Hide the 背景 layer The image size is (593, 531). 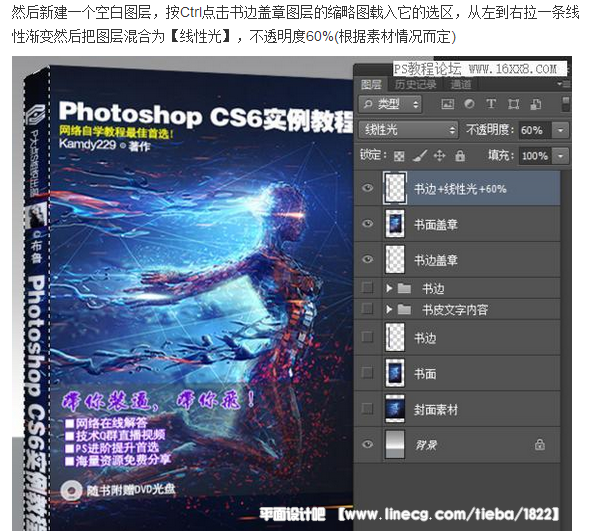click(x=368, y=444)
